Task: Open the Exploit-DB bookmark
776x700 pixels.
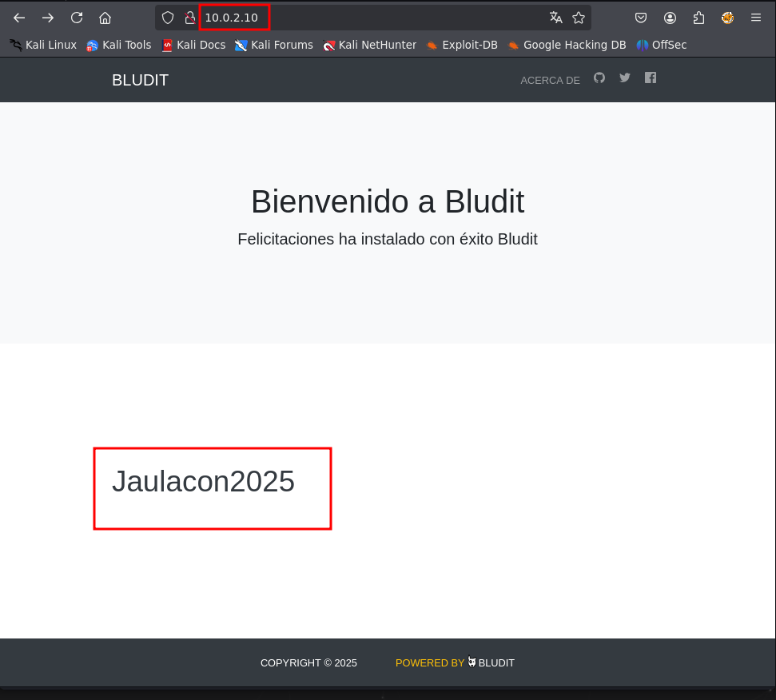Action: coord(462,45)
